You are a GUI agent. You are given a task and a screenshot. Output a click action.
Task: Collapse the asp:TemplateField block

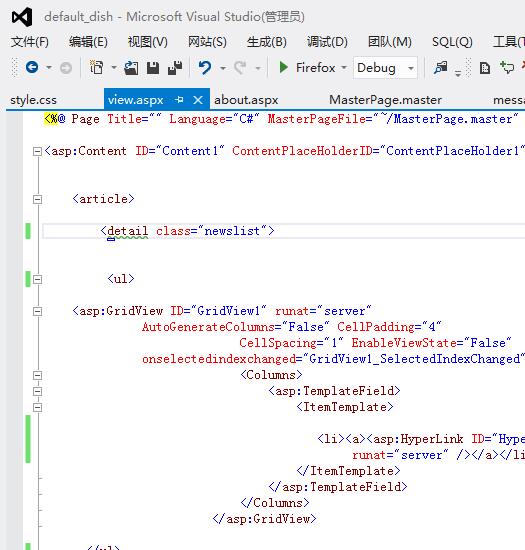(x=37, y=391)
